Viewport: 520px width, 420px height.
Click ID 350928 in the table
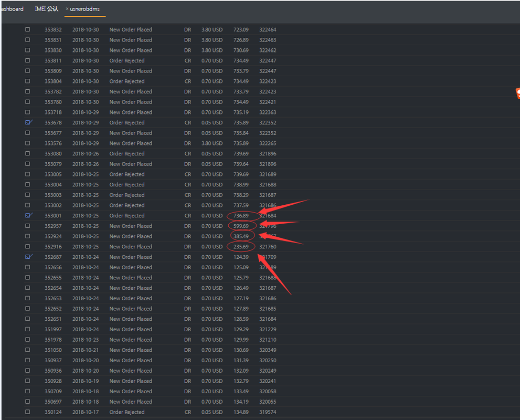53,381
